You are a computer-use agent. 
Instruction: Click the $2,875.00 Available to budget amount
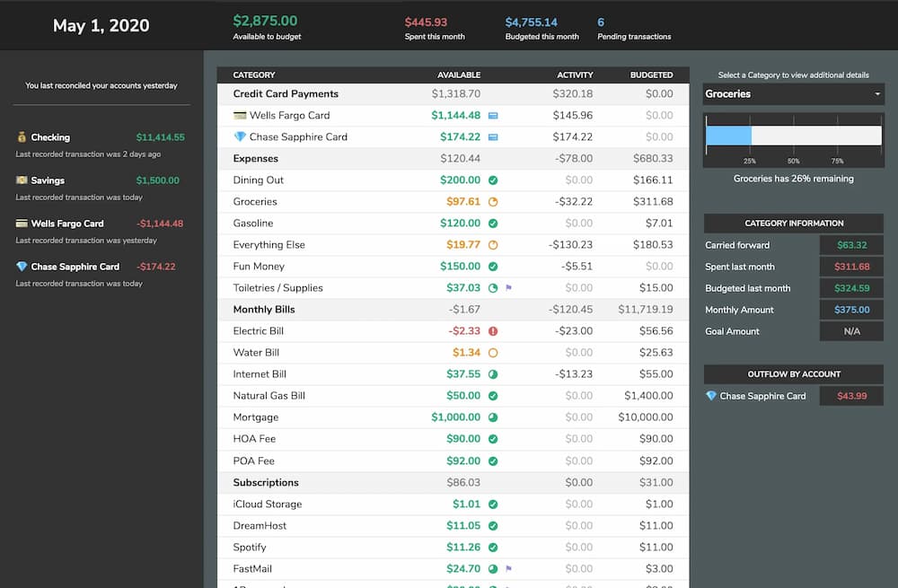265,21
